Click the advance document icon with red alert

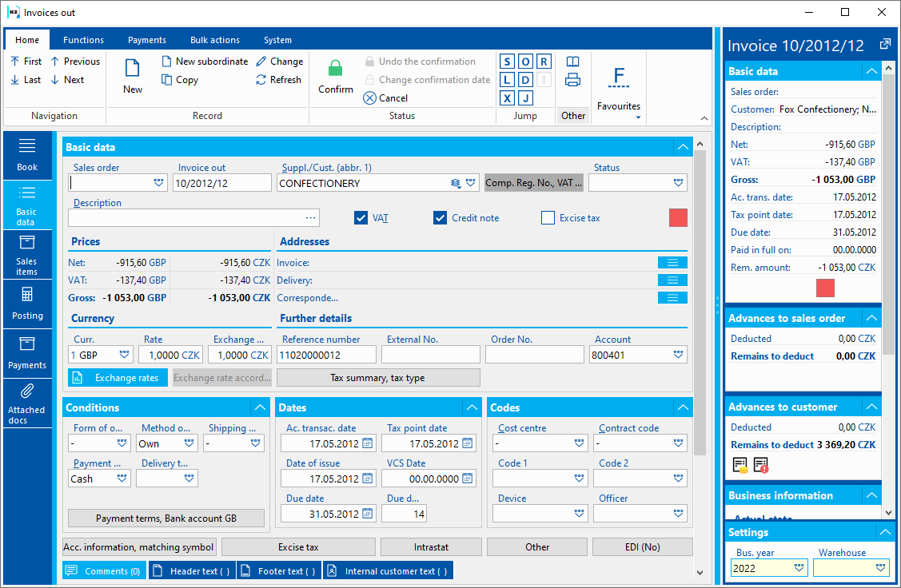coord(760,464)
